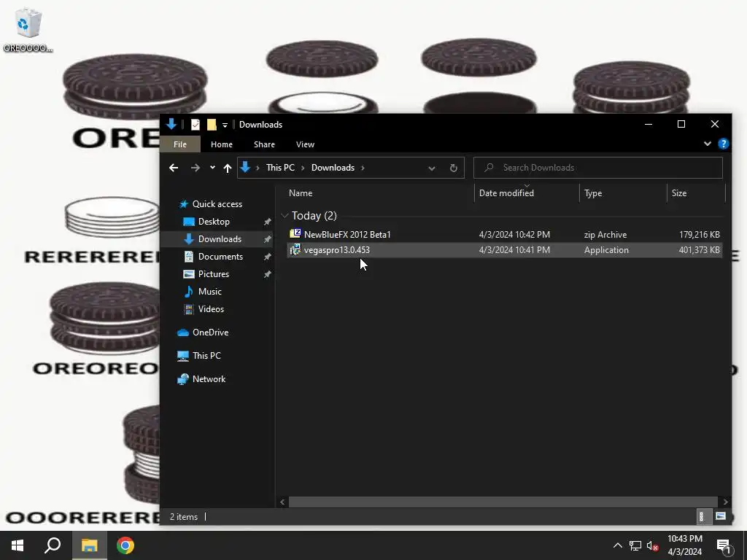Select Quick access in the navigation pane

coord(217,204)
